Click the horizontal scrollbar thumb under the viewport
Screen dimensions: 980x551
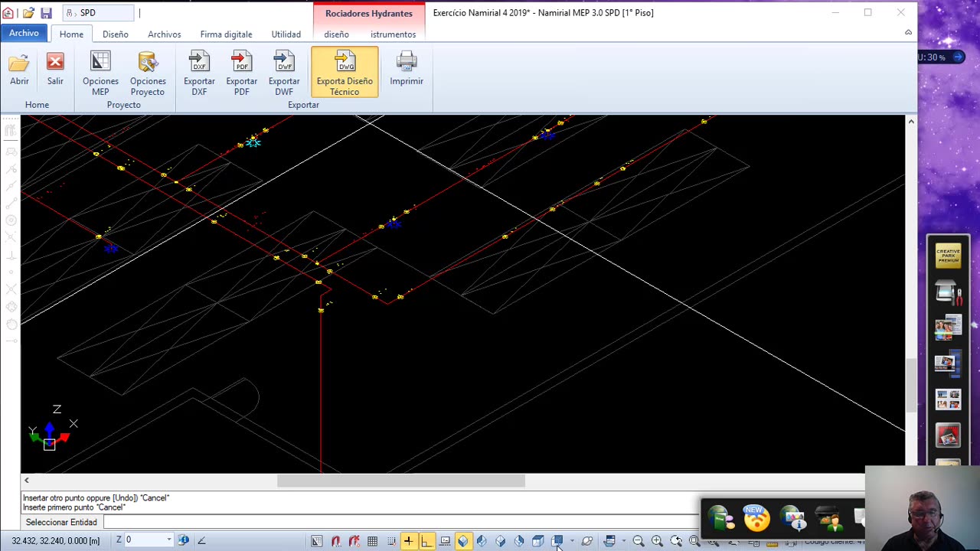coord(400,481)
